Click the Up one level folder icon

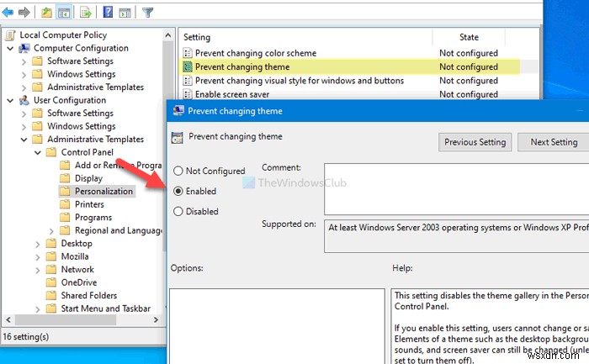(46, 13)
